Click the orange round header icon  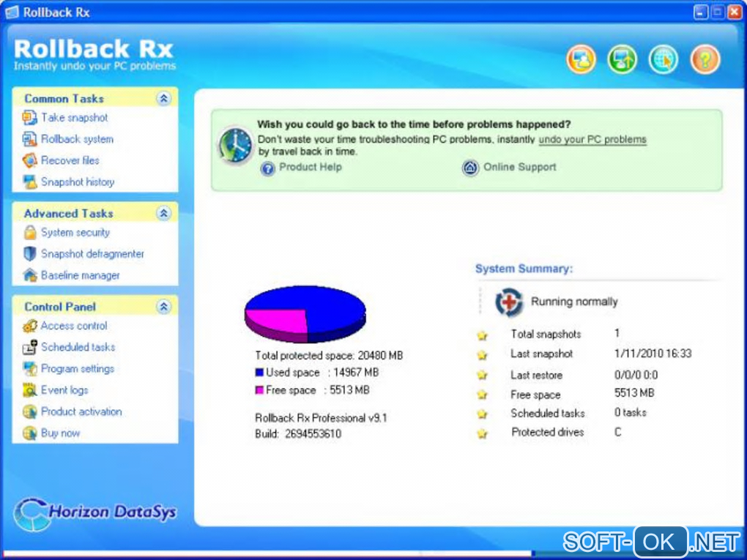pos(581,59)
